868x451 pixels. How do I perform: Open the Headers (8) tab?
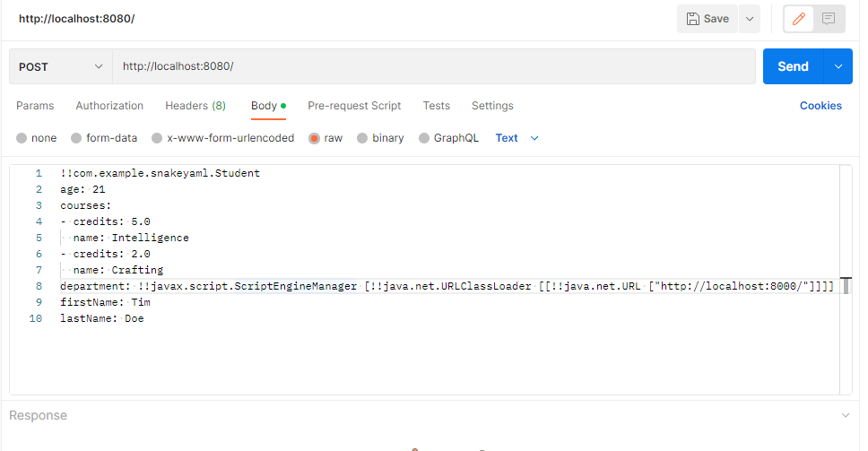pyautogui.click(x=195, y=106)
